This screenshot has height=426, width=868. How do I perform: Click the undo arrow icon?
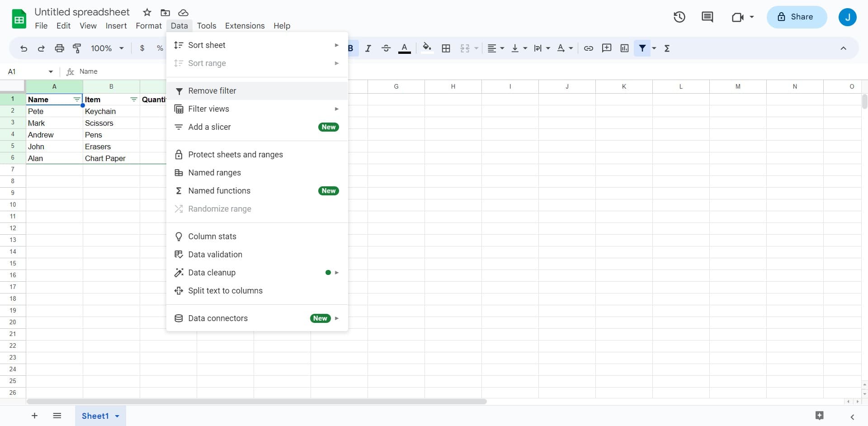pyautogui.click(x=24, y=48)
